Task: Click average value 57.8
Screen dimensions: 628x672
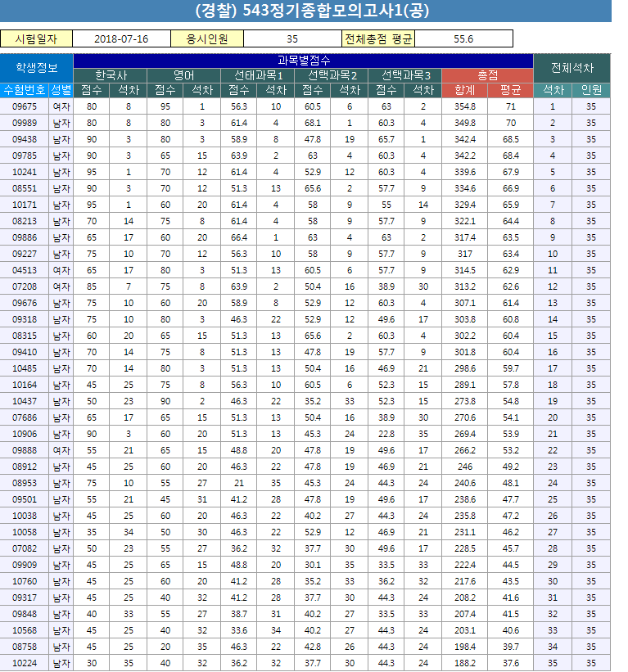Action: click(511, 385)
